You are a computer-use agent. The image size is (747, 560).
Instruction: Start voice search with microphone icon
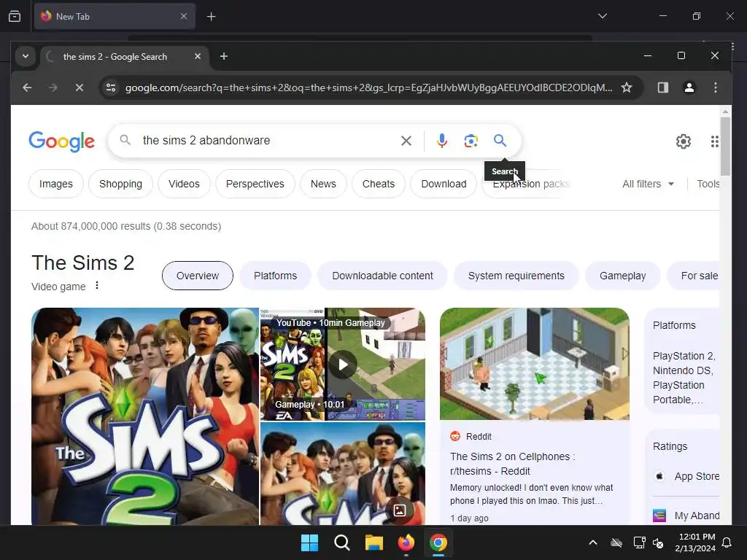441,141
